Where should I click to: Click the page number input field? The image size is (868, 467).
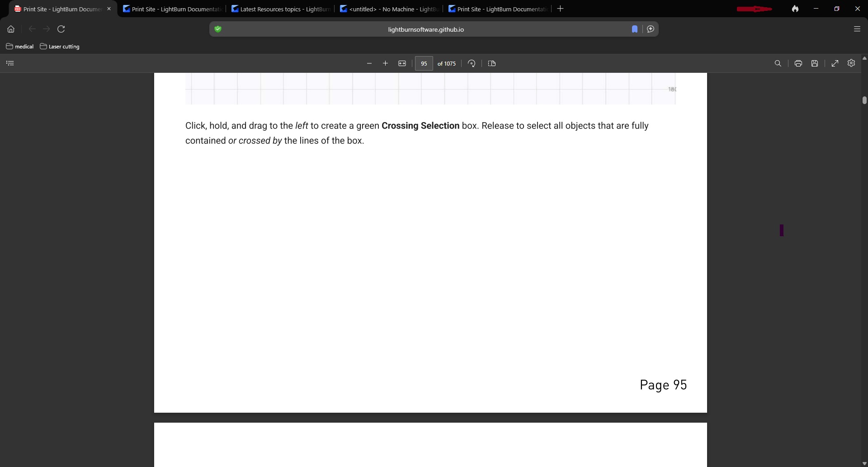(424, 63)
